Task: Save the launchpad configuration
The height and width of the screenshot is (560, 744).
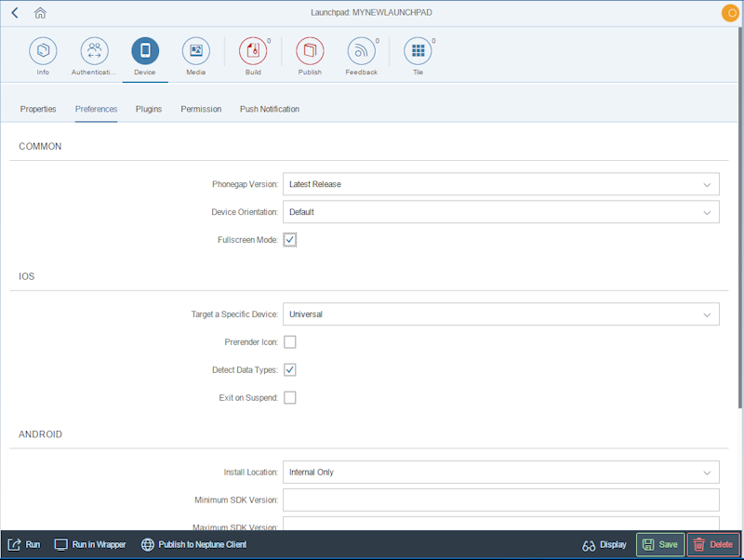Action: click(659, 544)
